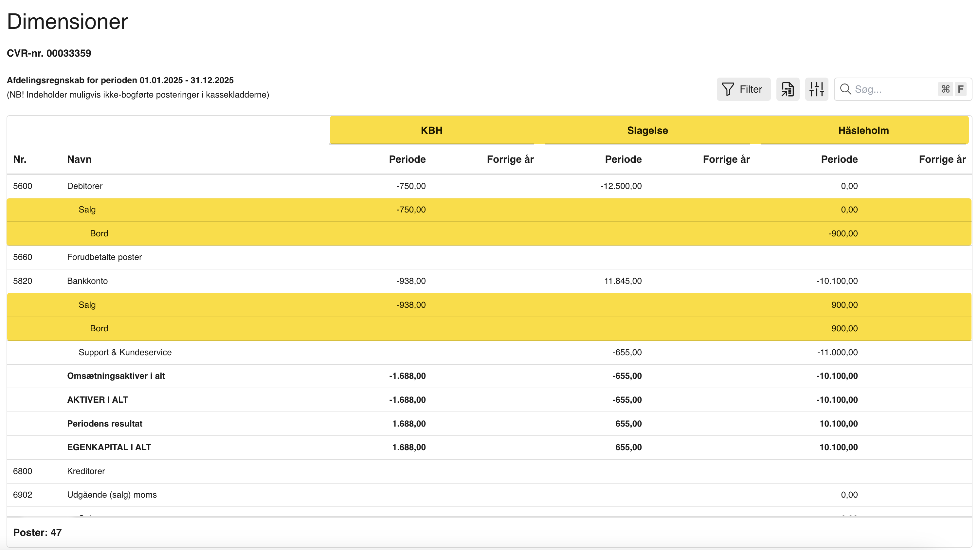Collapse the Salg row under Debitorer
Viewport: 980px width, 550px height.
87,210
